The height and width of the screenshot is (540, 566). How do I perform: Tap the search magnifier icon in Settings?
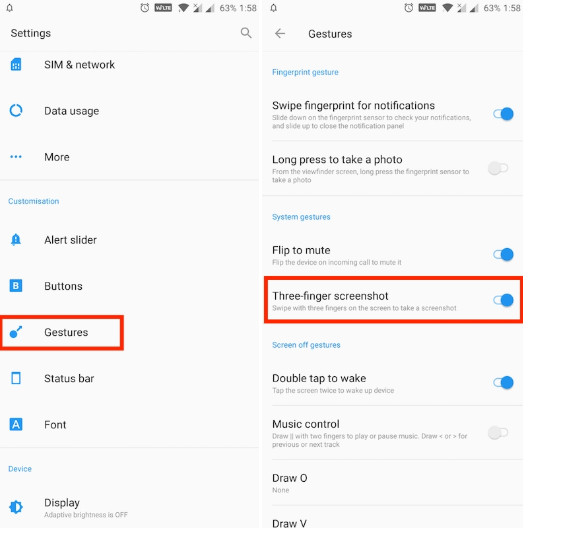[x=246, y=33]
